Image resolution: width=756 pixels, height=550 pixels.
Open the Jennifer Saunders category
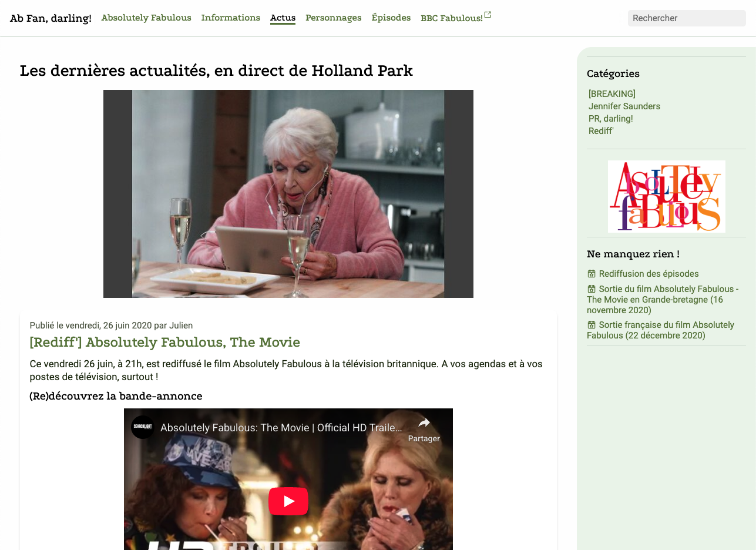[624, 106]
